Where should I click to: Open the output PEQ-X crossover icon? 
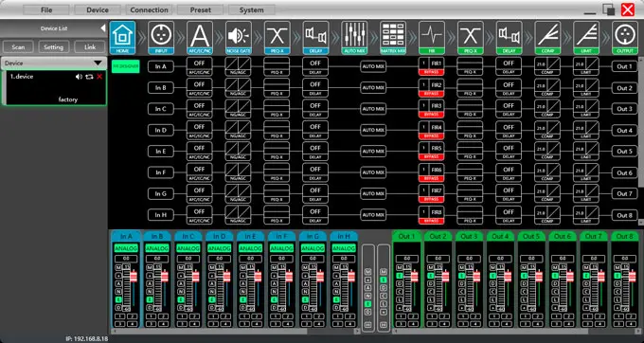pos(471,37)
